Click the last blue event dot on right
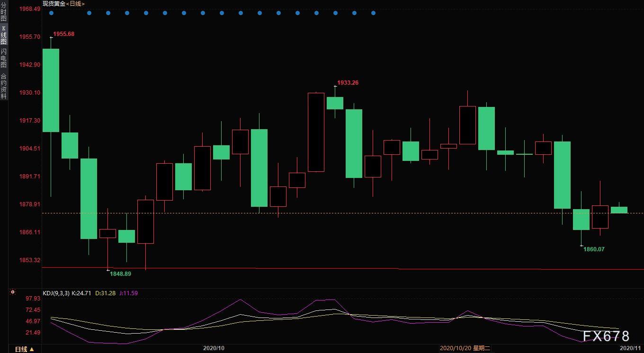Image resolution: width=644 pixels, height=353 pixels. [x=373, y=13]
